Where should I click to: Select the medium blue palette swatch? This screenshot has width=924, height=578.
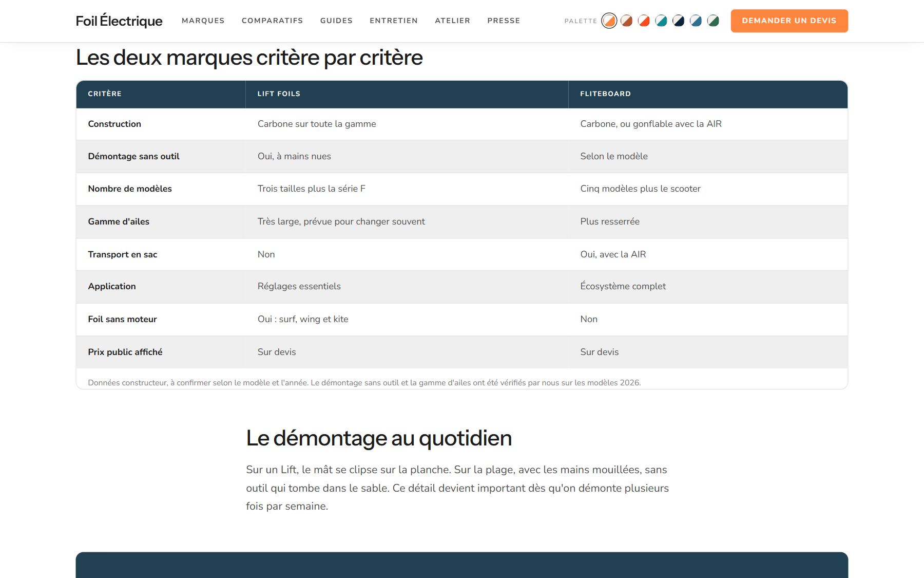tap(696, 21)
